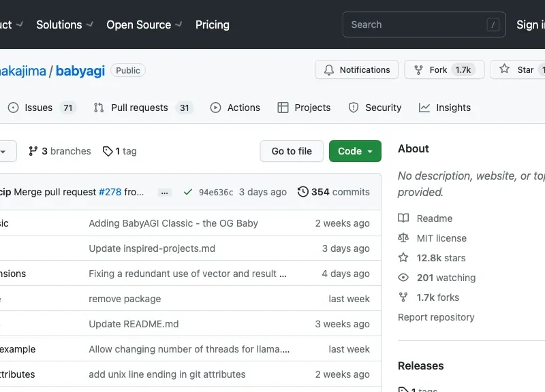Expand the Open Source menu
Screen dimensions: 545x392
[144, 24]
